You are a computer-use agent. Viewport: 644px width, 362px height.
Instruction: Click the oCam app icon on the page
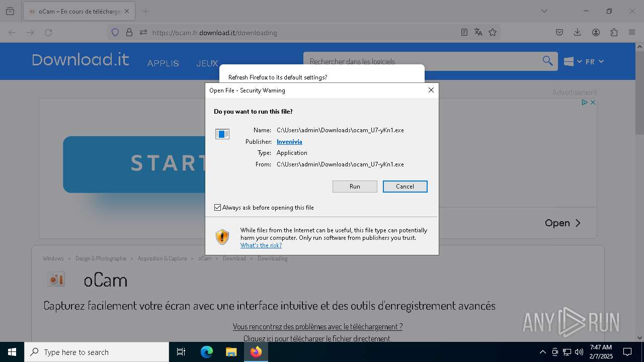[56, 279]
